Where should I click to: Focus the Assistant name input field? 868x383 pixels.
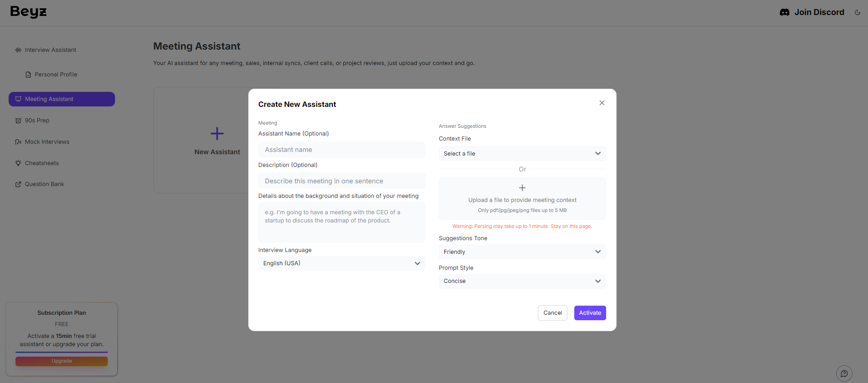point(341,150)
